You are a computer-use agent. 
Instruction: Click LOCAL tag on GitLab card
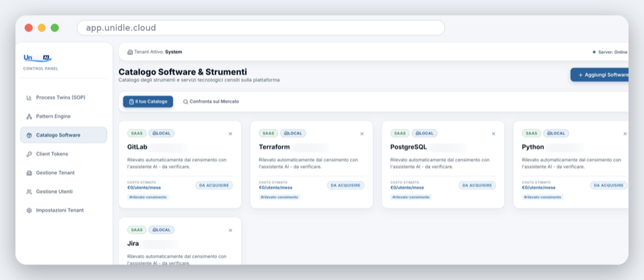click(162, 133)
